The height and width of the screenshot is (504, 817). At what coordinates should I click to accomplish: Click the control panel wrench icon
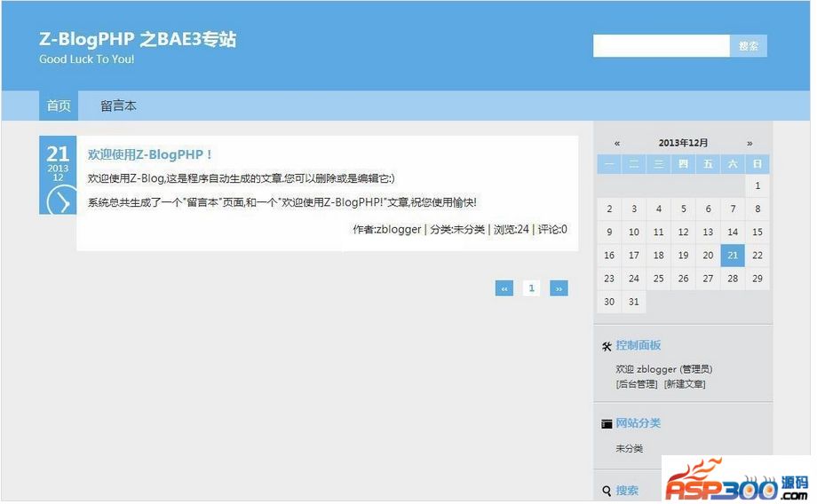[x=607, y=347]
